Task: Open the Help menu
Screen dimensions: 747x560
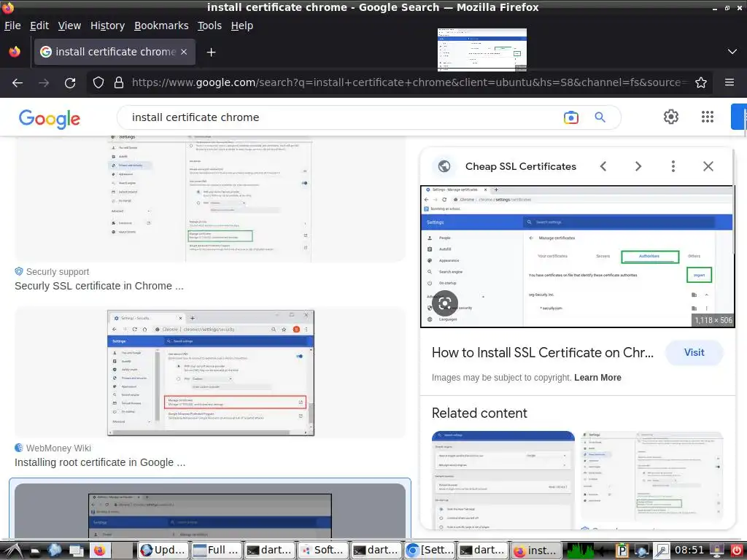Action: click(242, 26)
